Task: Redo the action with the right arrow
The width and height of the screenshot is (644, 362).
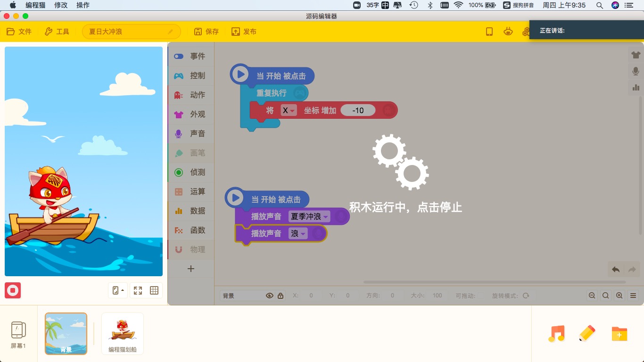Action: coord(631,270)
